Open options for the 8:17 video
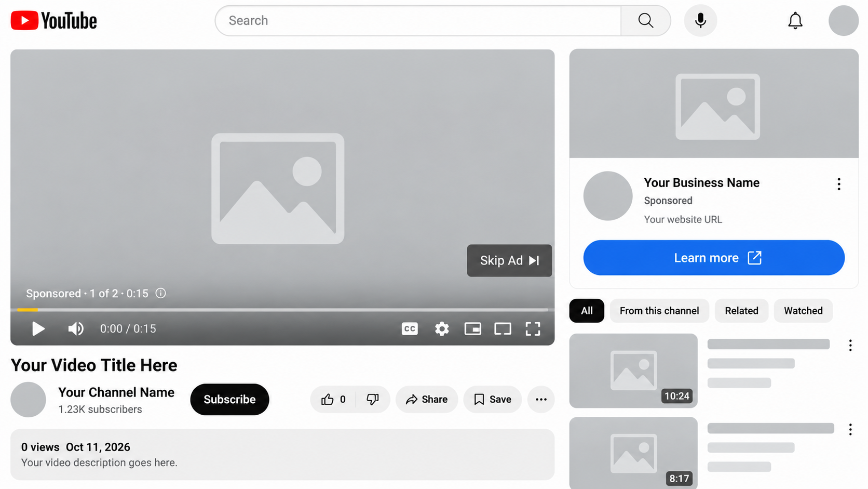Screen dimensions: 868x489 coord(850,429)
